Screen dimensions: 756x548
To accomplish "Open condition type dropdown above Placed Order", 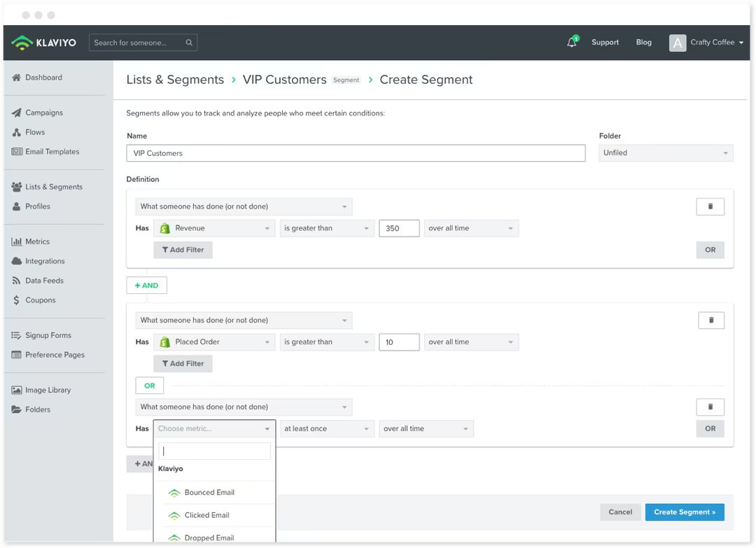I will 244,320.
